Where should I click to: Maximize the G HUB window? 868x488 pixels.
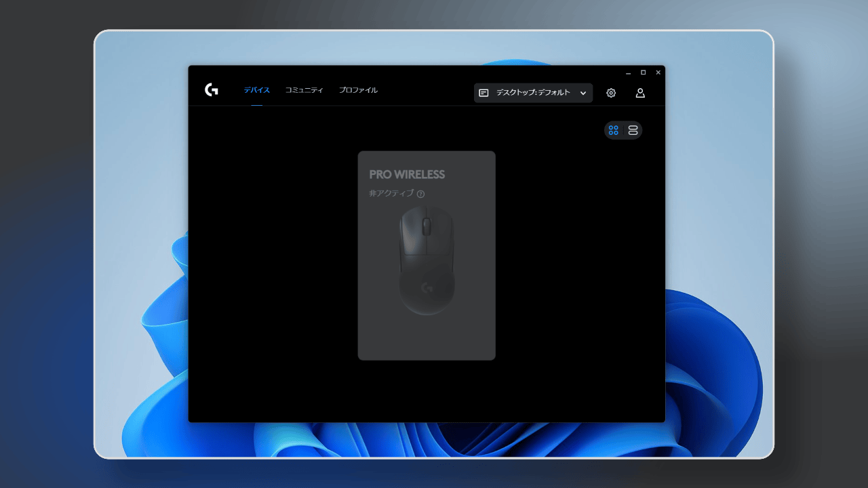tap(643, 73)
